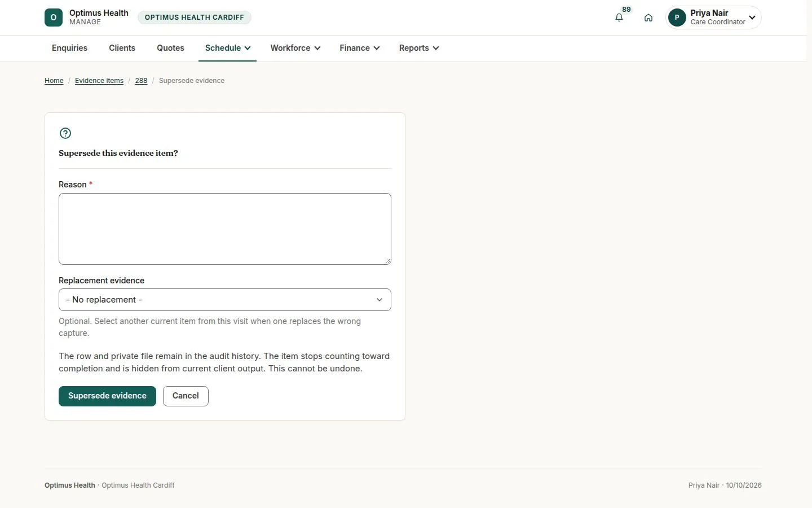Click the Optimus Health 'O' logo
The image size is (812, 508).
click(x=54, y=17)
